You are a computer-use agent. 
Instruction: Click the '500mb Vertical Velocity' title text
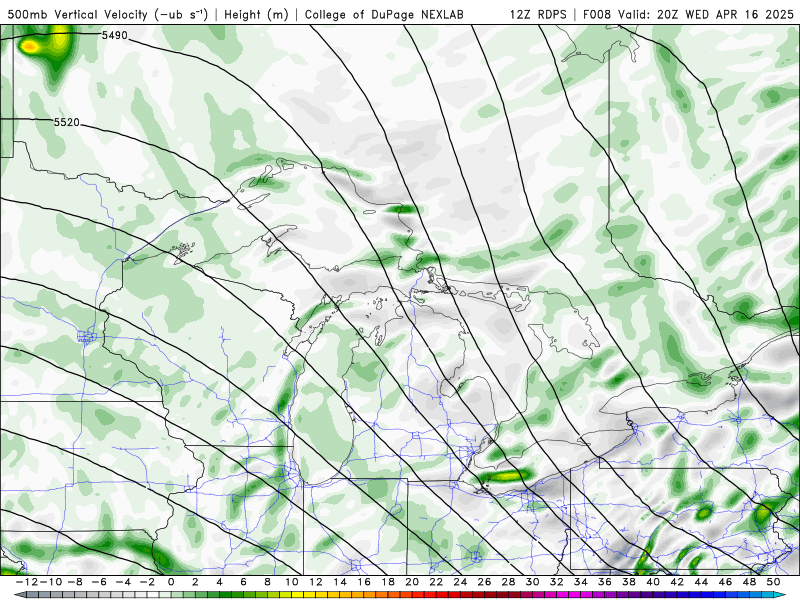coord(78,14)
